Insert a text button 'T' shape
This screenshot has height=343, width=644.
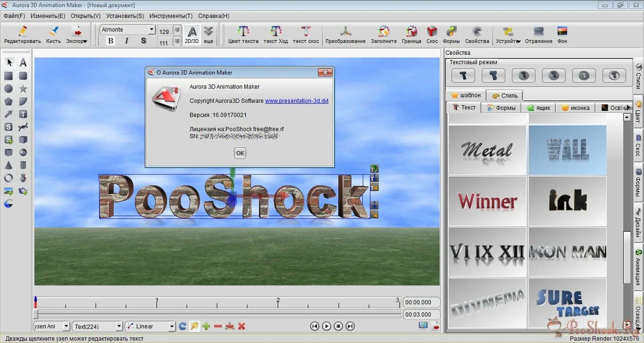point(23,114)
